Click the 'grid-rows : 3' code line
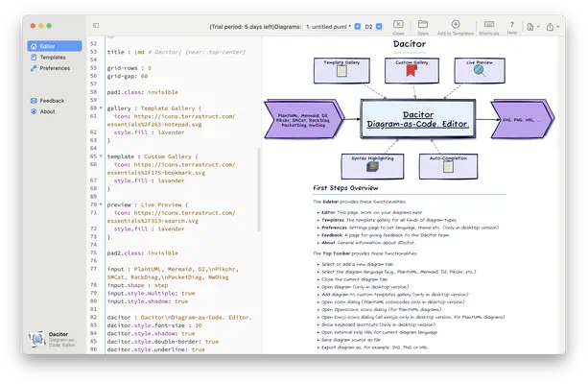This screenshot has width=588, height=384. 129,68
